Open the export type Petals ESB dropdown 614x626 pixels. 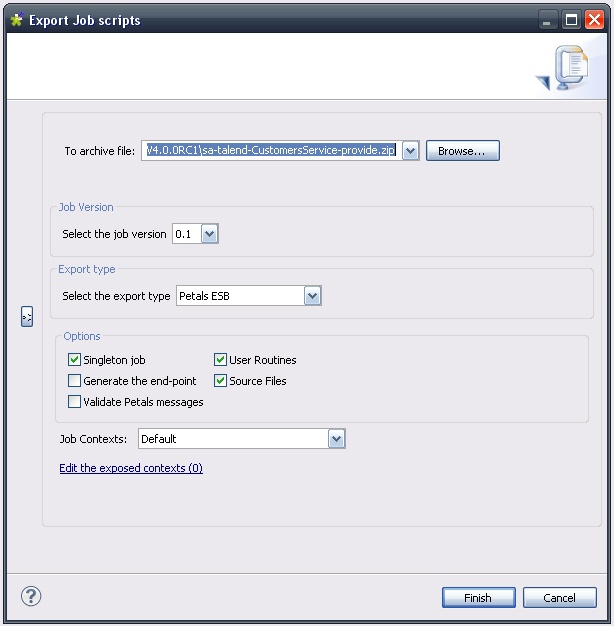312,296
